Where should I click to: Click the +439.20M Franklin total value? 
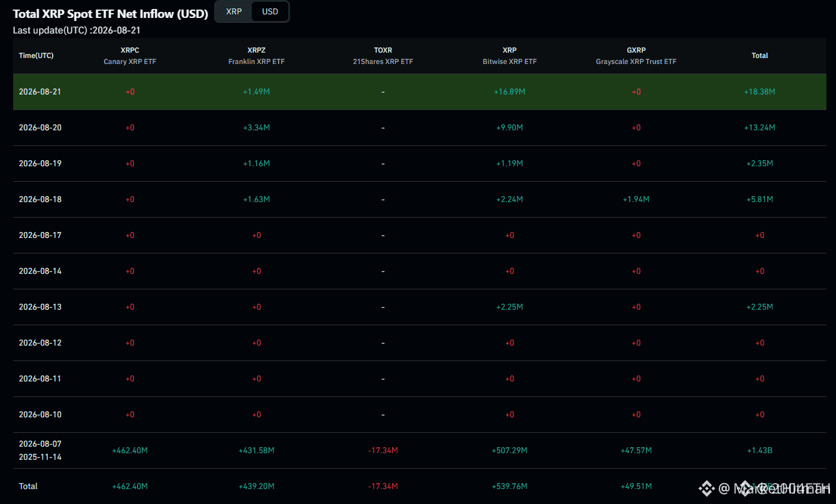click(257, 486)
